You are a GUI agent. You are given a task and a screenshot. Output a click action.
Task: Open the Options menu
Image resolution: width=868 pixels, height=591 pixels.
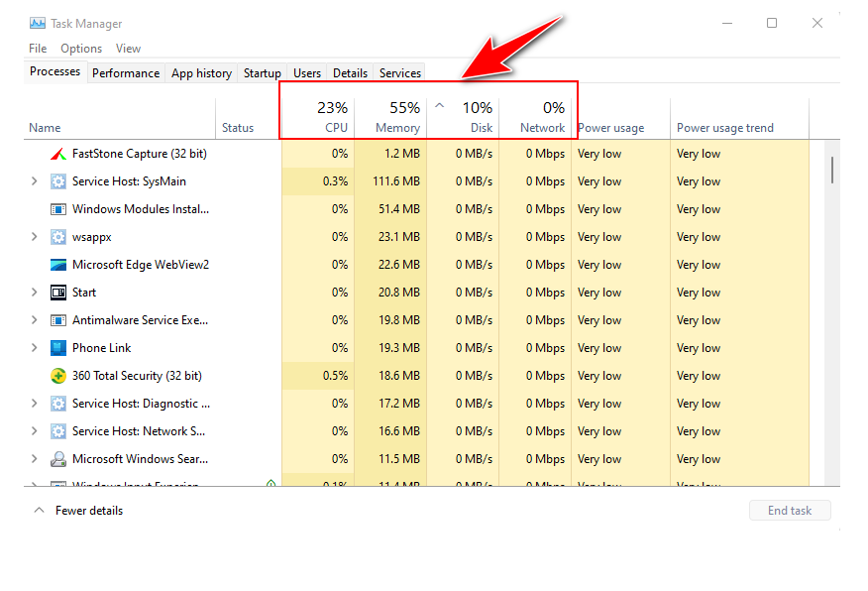point(81,49)
